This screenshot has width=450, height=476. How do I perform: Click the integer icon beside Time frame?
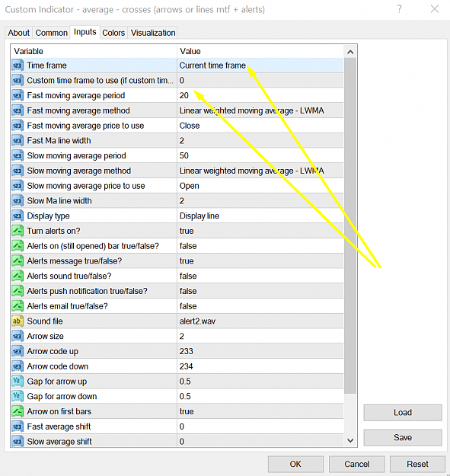18,65
